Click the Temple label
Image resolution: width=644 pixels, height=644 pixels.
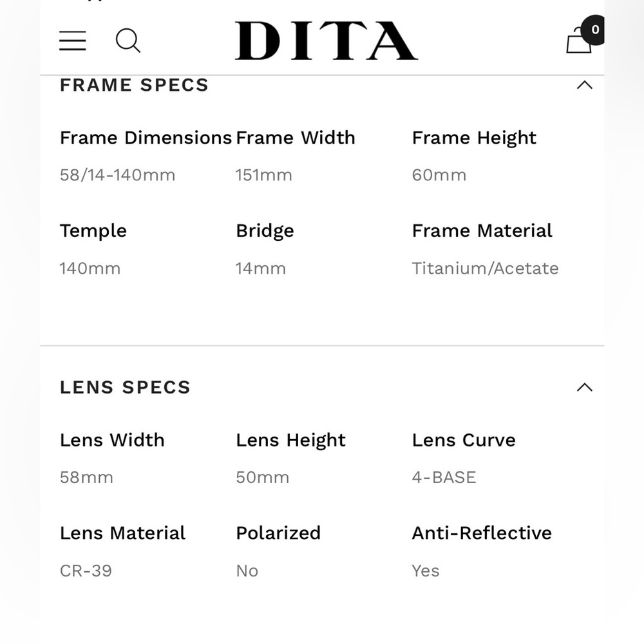[x=93, y=231]
